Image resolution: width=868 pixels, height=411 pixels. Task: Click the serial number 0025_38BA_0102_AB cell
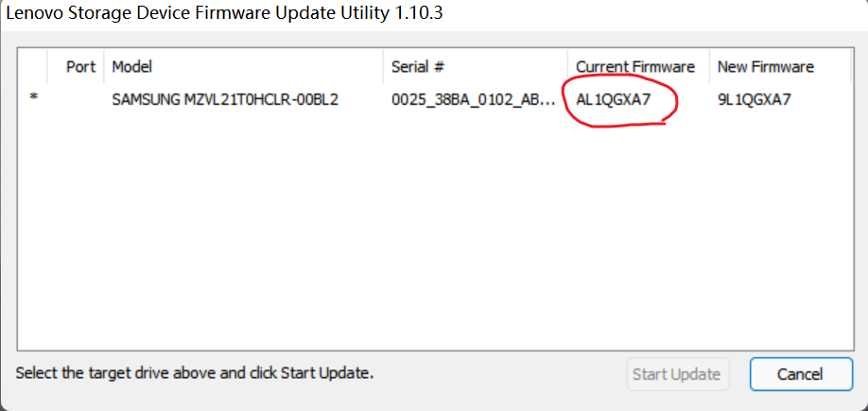click(x=473, y=98)
